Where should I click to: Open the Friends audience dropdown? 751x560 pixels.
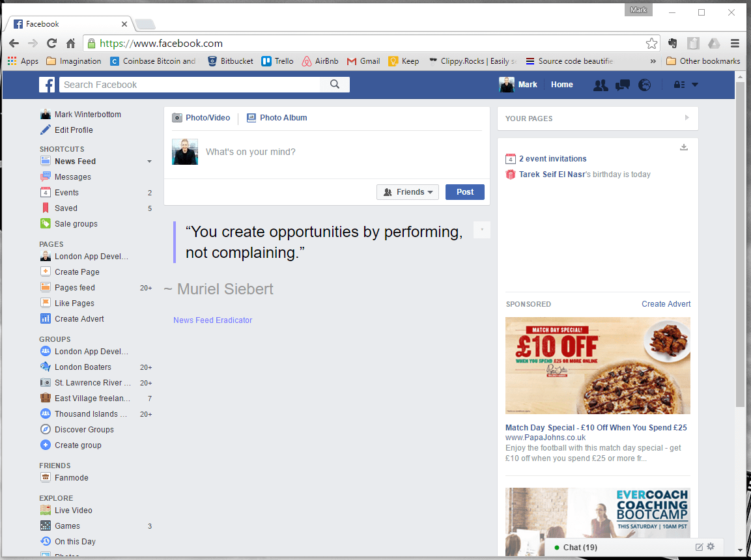pyautogui.click(x=408, y=192)
